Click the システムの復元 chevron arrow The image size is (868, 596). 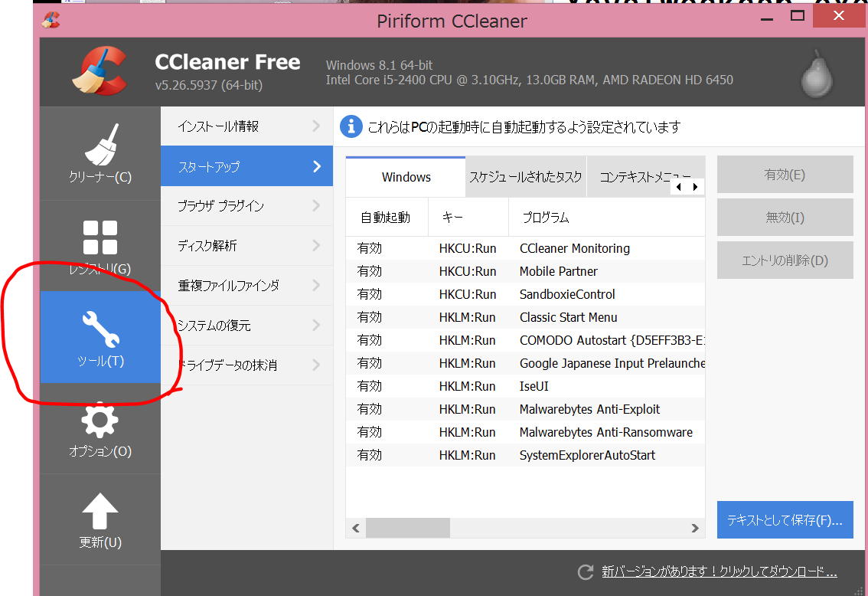(317, 325)
